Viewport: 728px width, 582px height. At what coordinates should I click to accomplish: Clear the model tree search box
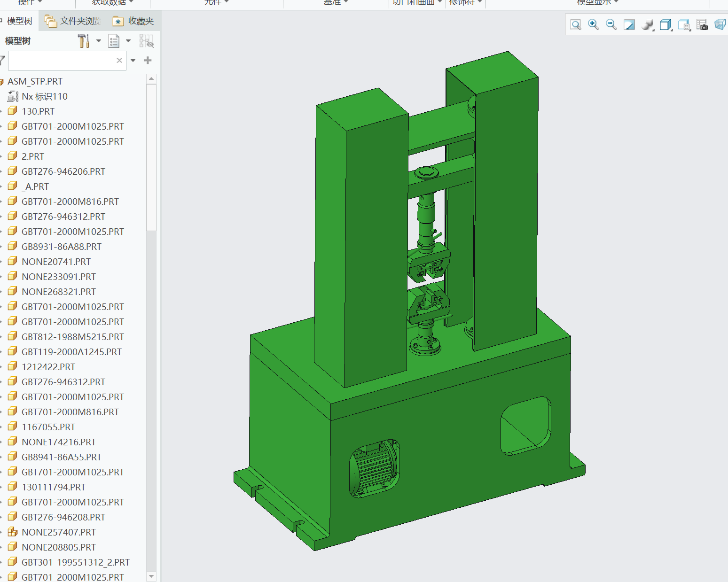click(x=119, y=61)
